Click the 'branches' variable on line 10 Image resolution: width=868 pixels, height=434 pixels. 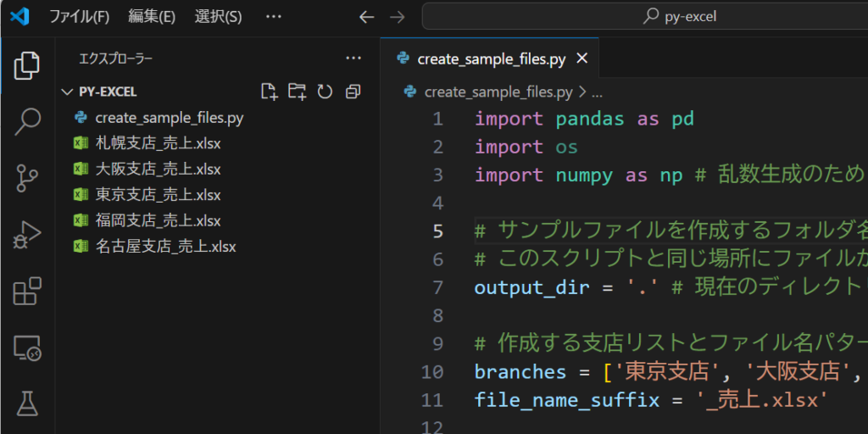tap(520, 372)
